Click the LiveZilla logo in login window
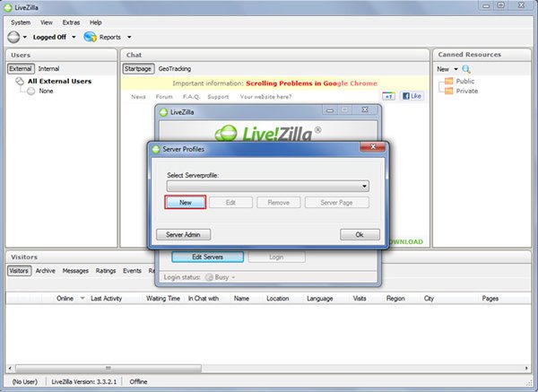The height and width of the screenshot is (392, 538). (268, 133)
